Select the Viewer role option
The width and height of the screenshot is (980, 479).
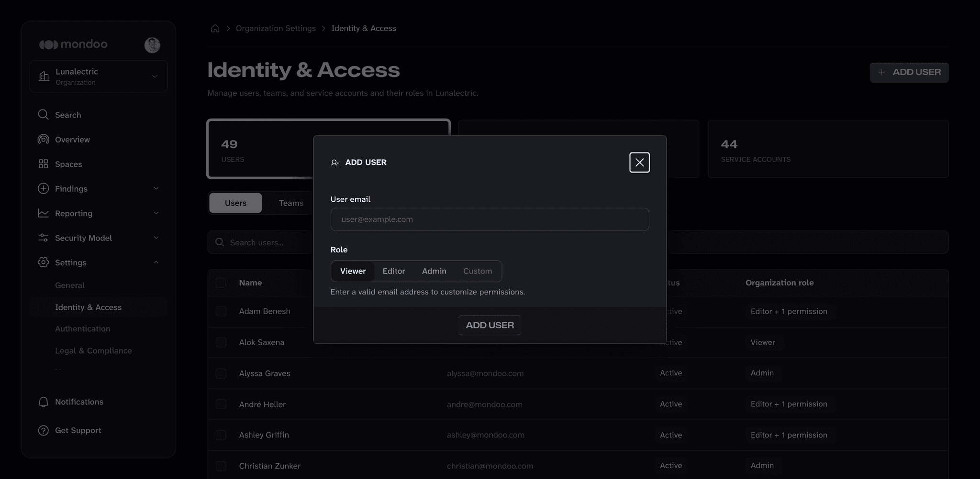tap(353, 271)
